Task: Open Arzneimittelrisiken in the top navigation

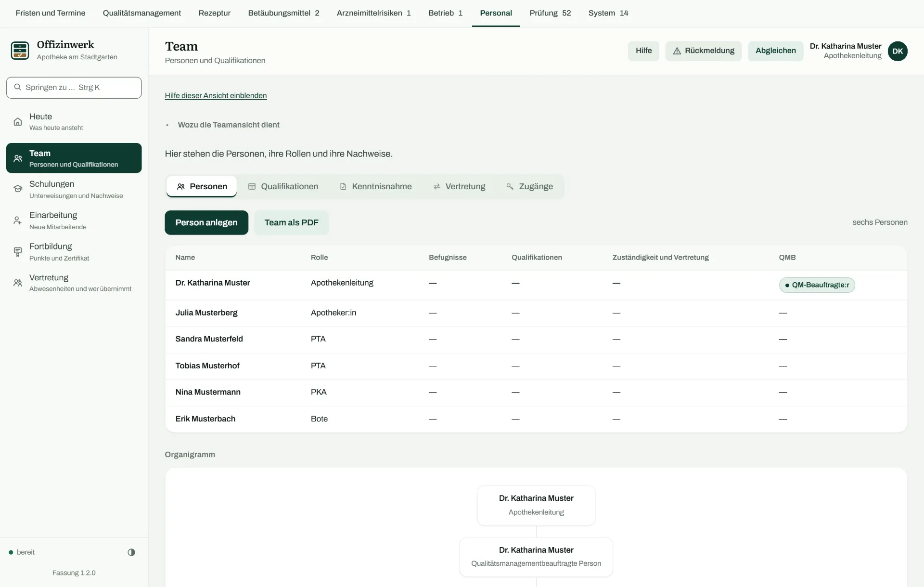Action: 373,13
